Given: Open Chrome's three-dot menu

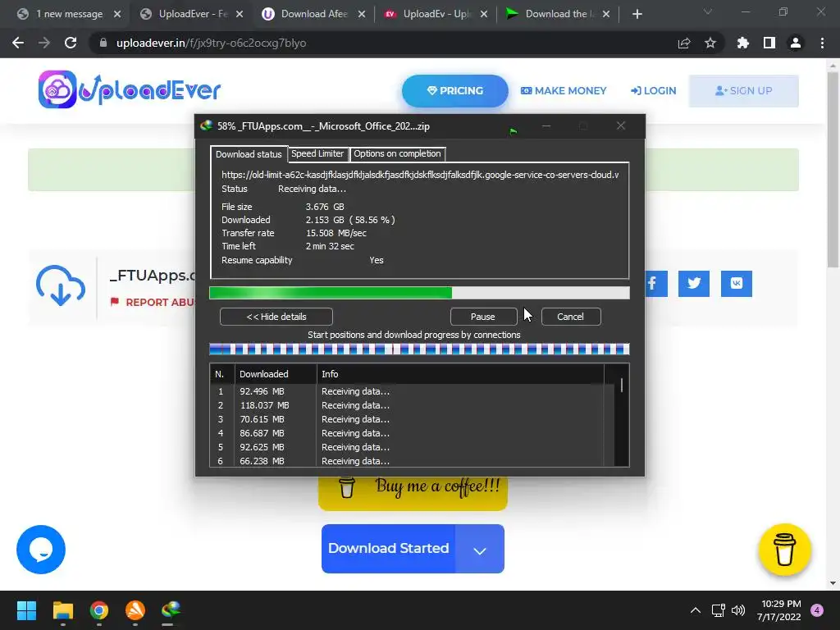Looking at the screenshot, I should 822,43.
